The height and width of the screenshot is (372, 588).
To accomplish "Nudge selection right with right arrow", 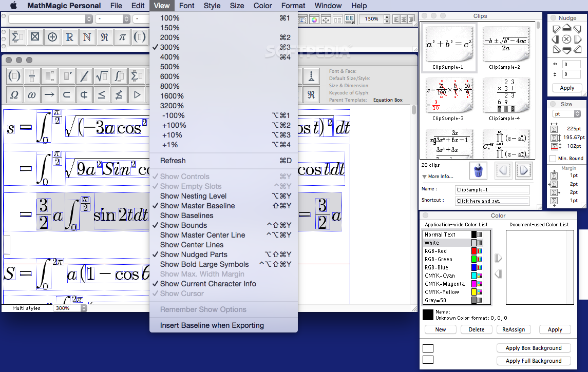I will coord(578,39).
